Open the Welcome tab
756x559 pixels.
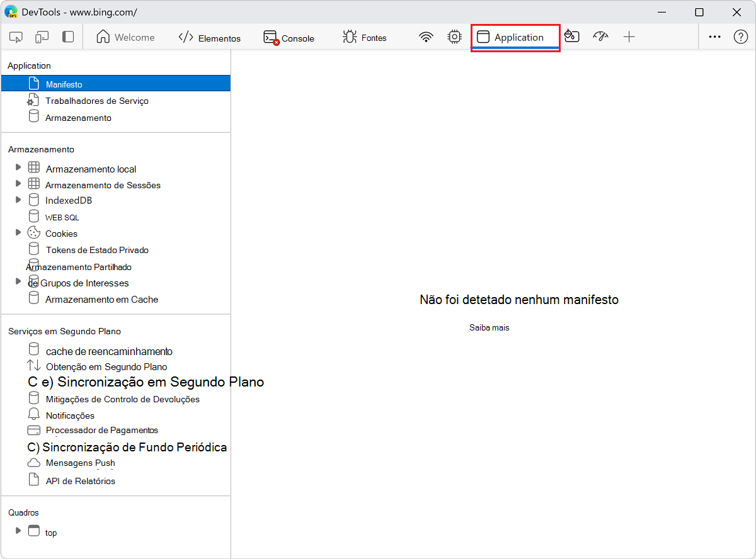point(125,37)
